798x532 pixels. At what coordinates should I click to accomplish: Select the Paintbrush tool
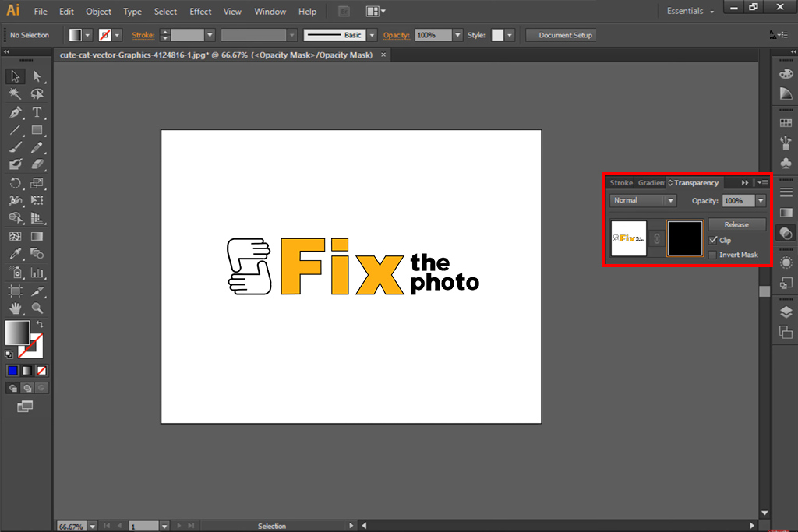tap(15, 147)
